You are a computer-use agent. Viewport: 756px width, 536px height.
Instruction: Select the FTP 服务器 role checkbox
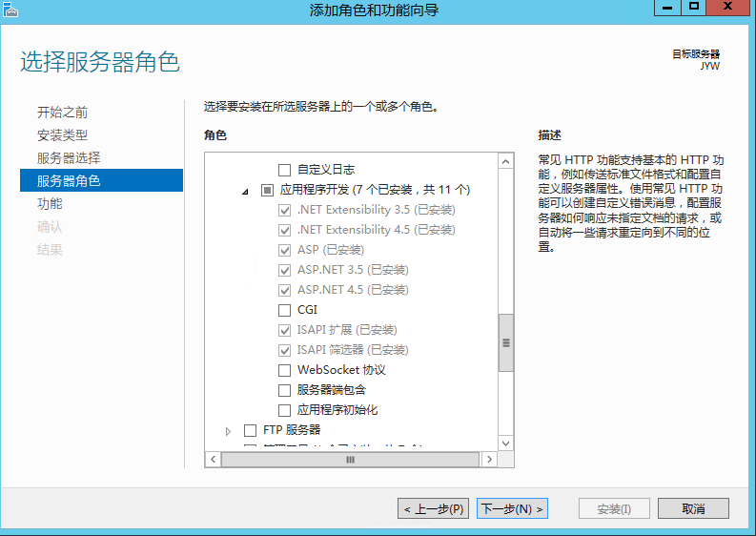point(251,430)
